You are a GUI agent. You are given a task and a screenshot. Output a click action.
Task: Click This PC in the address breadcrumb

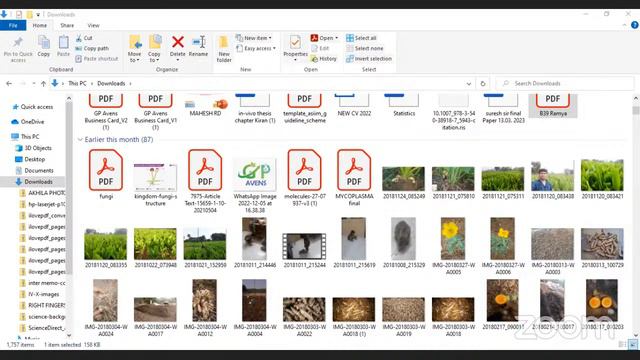(77, 83)
